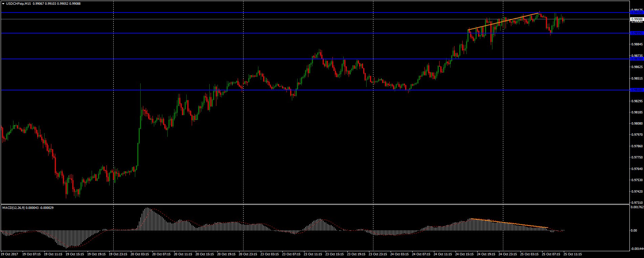The height and width of the screenshot is (258, 644).
Task: Click the 0.00 level on MACD scale
Action: tap(634, 231)
